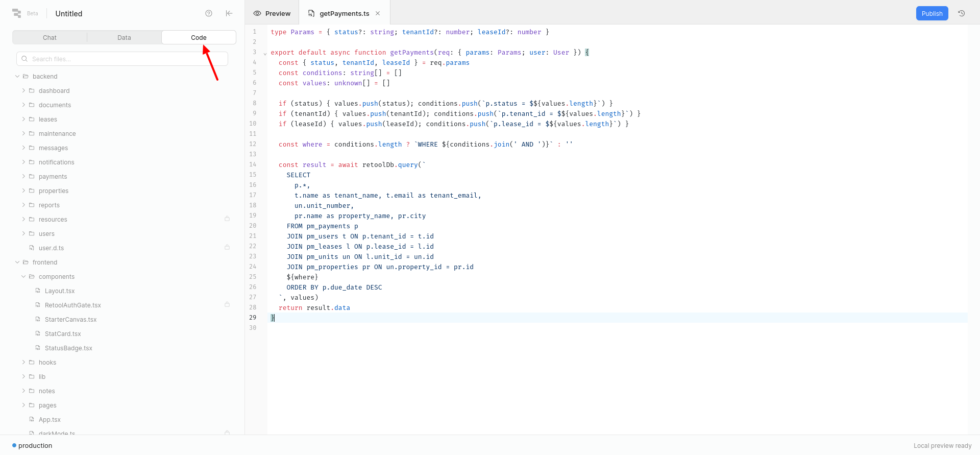The height and width of the screenshot is (455, 980).
Task: Switch to the Chat tab
Action: point(50,37)
